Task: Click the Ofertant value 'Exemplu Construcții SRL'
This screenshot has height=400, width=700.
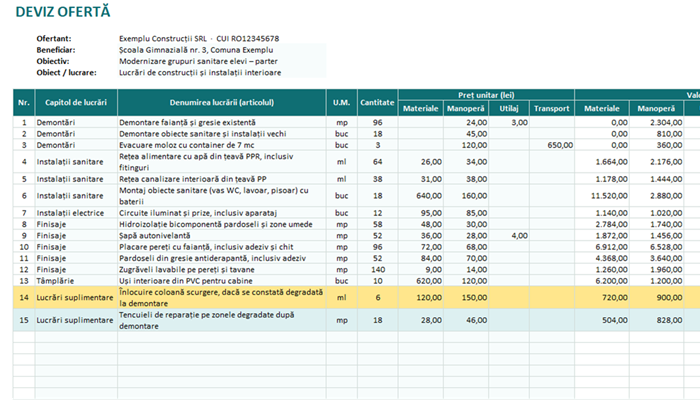Action: point(163,38)
